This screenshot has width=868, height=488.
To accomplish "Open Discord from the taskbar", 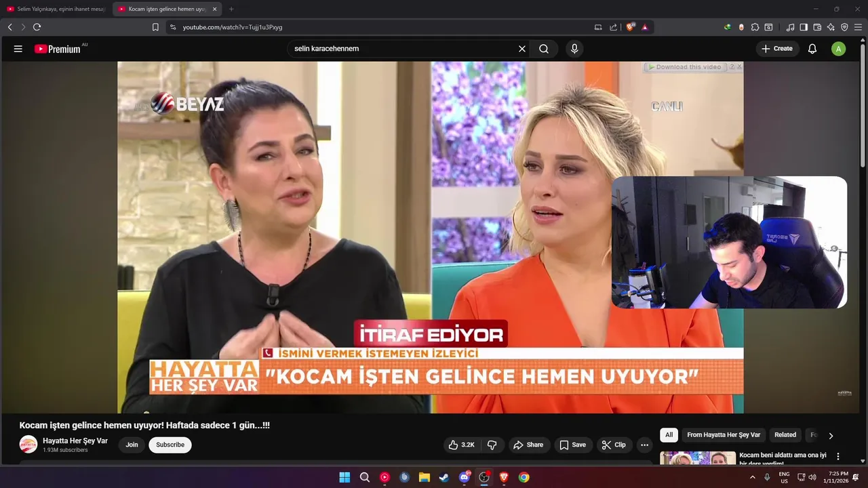I will click(465, 477).
